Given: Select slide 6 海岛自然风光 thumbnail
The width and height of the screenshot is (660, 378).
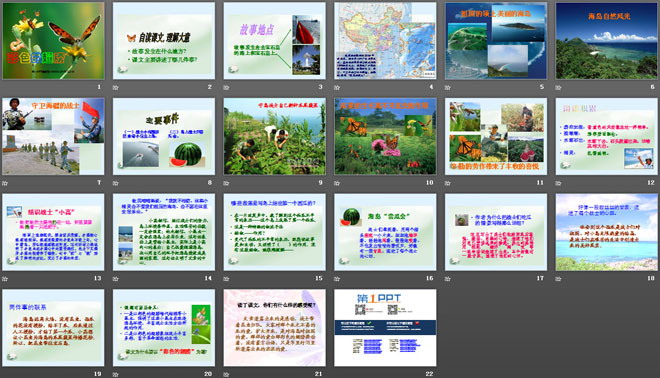Looking at the screenshot, I should [607, 41].
